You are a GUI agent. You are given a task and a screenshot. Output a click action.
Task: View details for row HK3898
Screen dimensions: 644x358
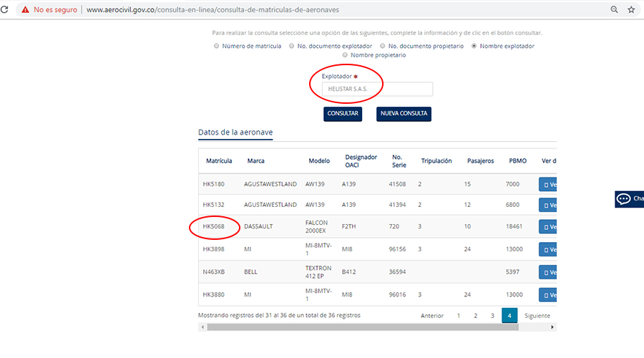click(x=548, y=249)
